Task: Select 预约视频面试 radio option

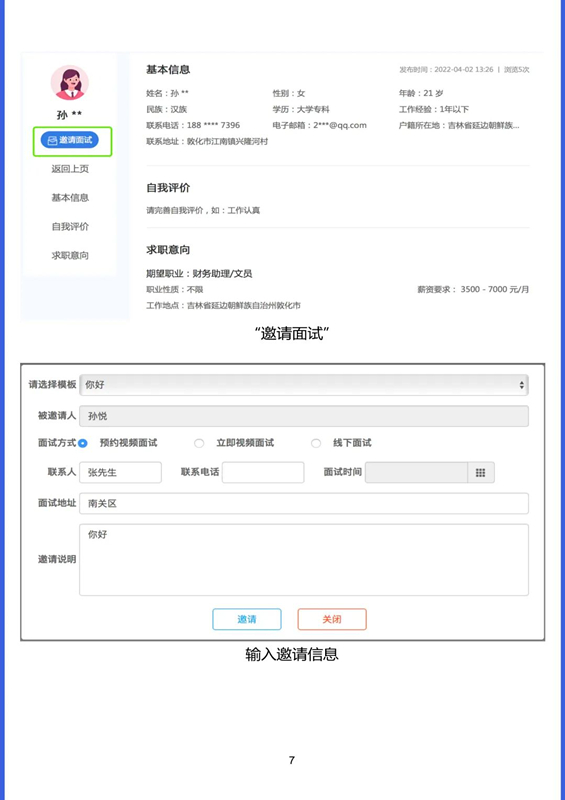Action: pyautogui.click(x=83, y=443)
